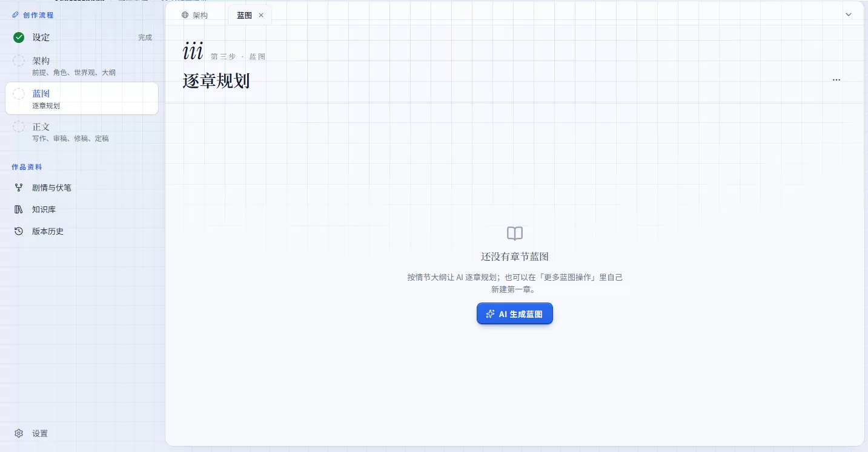The height and width of the screenshot is (452, 868).
Task: Click the open book icon in empty state
Action: pos(515,234)
